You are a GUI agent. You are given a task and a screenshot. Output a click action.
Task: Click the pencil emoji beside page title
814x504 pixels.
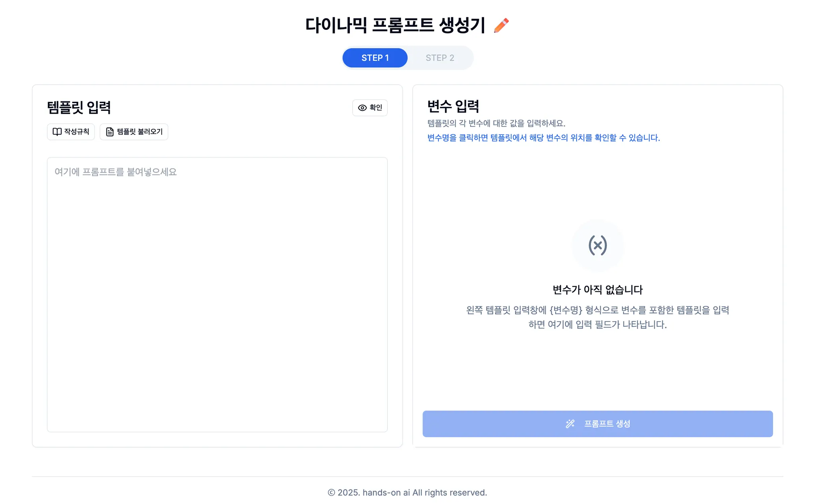pyautogui.click(x=501, y=25)
